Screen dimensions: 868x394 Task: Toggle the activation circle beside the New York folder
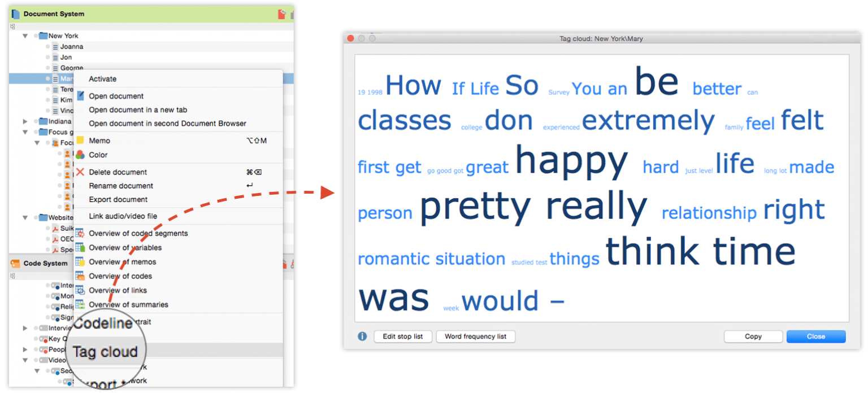36,36
